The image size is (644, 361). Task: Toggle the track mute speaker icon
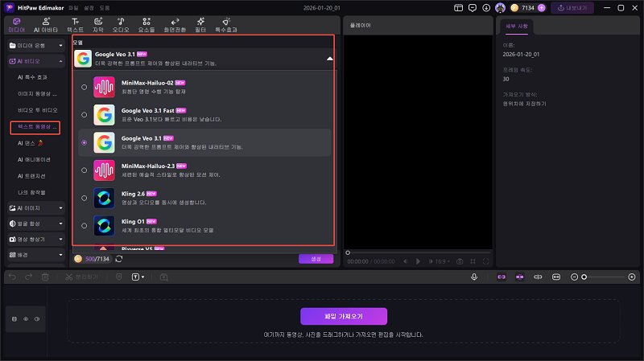[37, 318]
